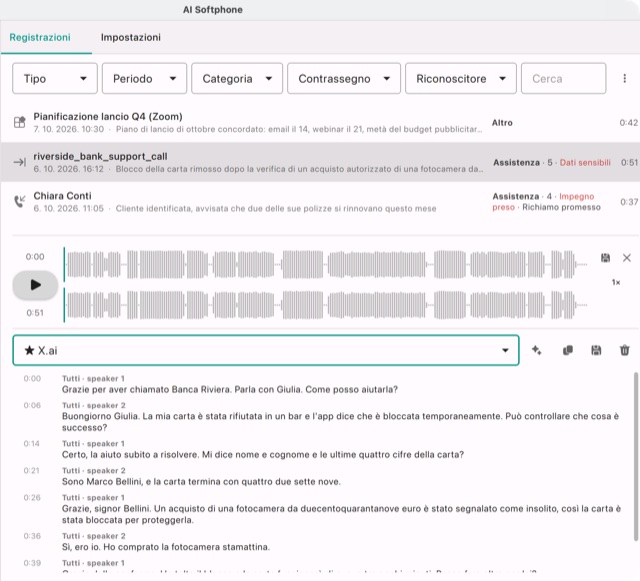Click the Assistenza label on riverside_bank_support_call row
The width and height of the screenshot is (640, 581).
(516, 163)
